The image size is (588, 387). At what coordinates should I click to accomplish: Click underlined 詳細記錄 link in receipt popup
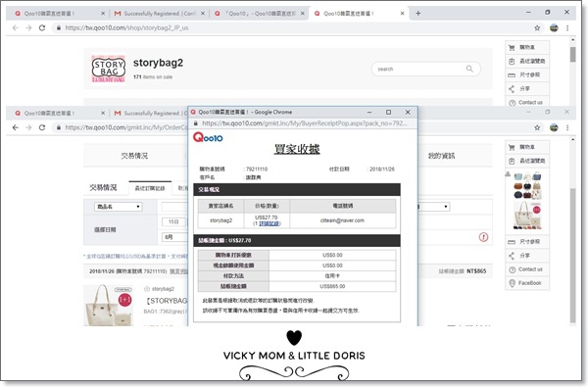tap(269, 223)
